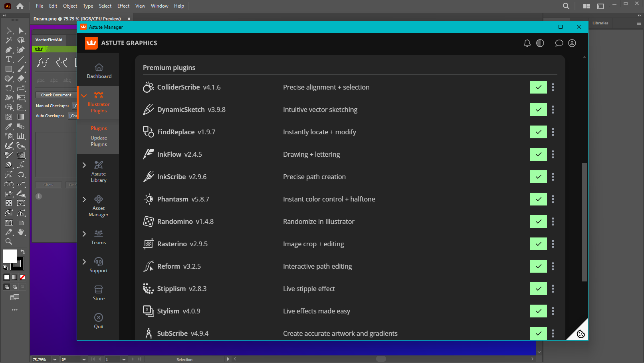Open the Effect menu

(x=123, y=6)
